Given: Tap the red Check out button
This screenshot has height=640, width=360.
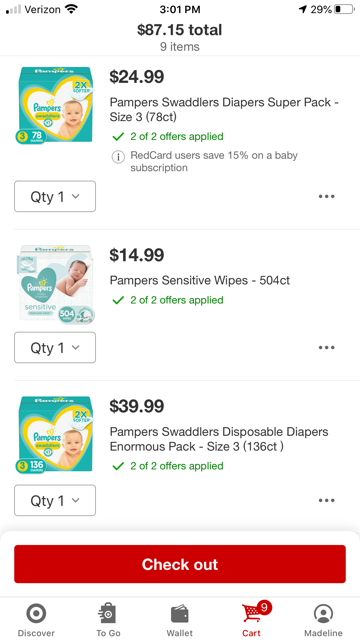Looking at the screenshot, I should [x=180, y=564].
